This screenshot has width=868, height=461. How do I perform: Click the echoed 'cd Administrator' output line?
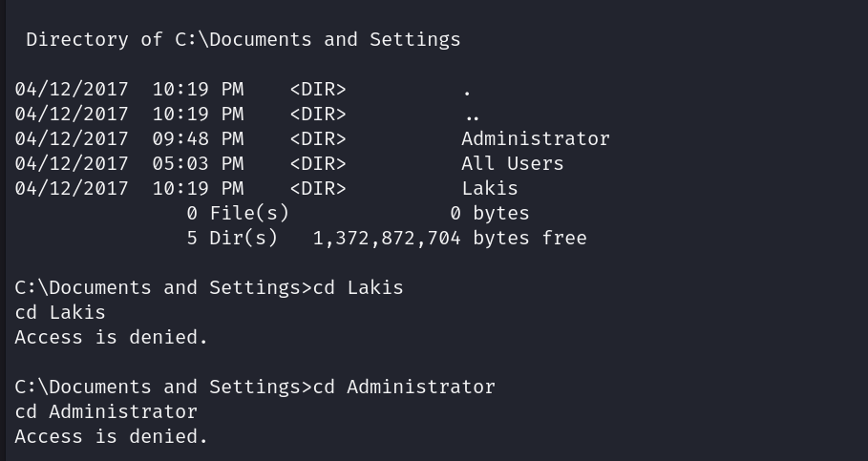(106, 411)
